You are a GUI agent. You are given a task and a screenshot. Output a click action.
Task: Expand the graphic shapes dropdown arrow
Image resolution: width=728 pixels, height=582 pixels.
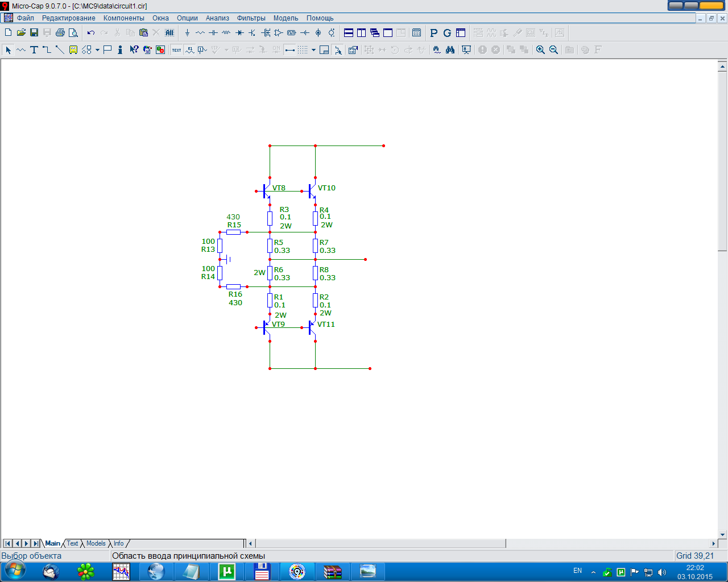click(x=97, y=50)
